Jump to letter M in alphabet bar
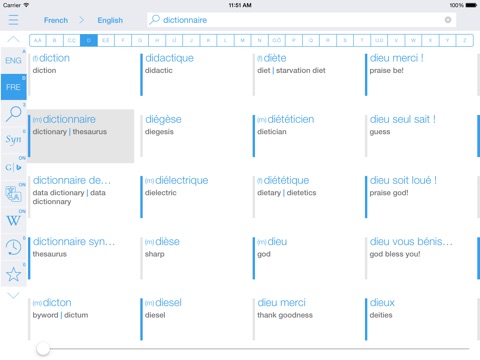This screenshot has width=480, height=360. (242, 40)
